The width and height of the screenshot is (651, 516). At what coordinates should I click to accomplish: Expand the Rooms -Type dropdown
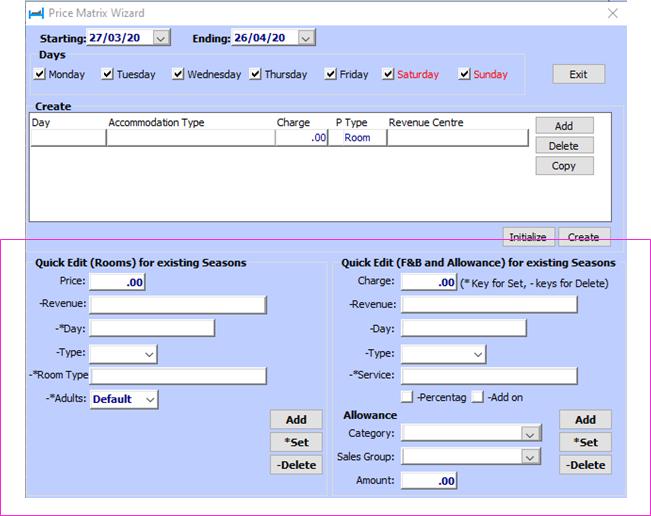pyautogui.click(x=149, y=355)
